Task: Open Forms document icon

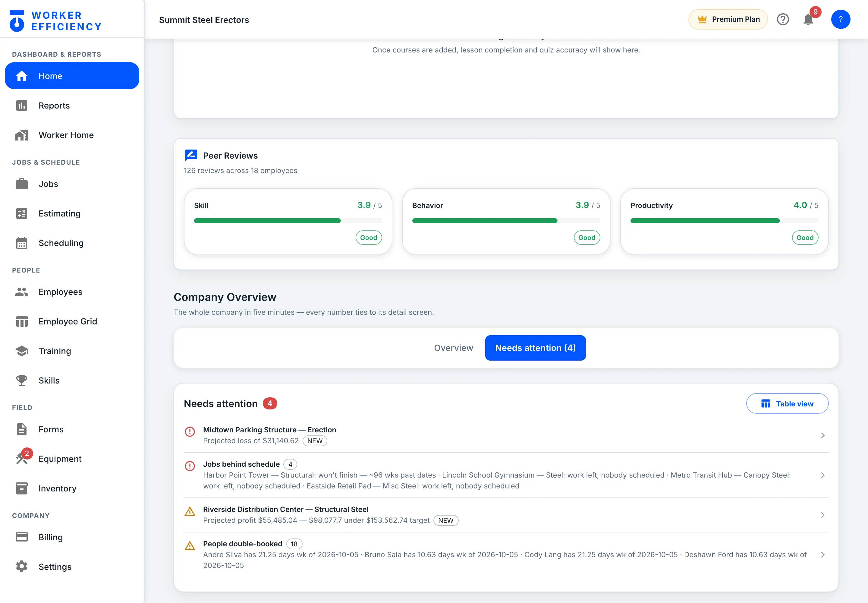Action: coord(21,429)
